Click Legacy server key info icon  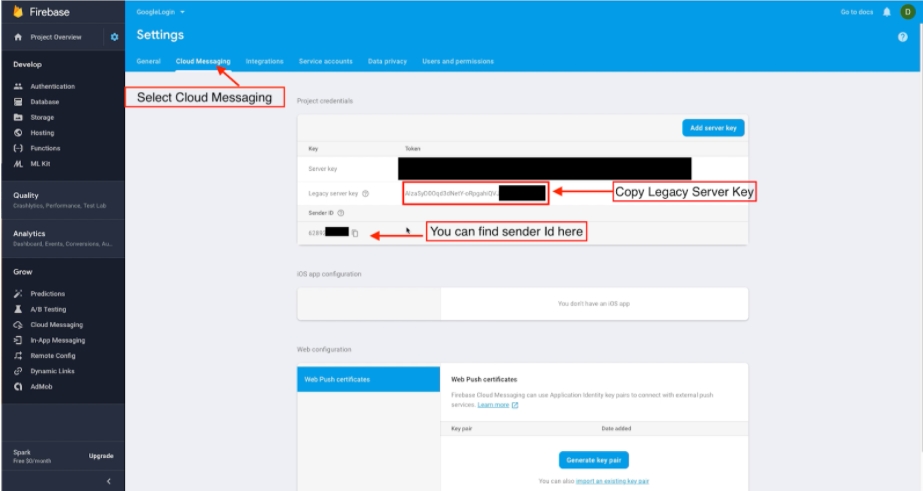coord(366,194)
